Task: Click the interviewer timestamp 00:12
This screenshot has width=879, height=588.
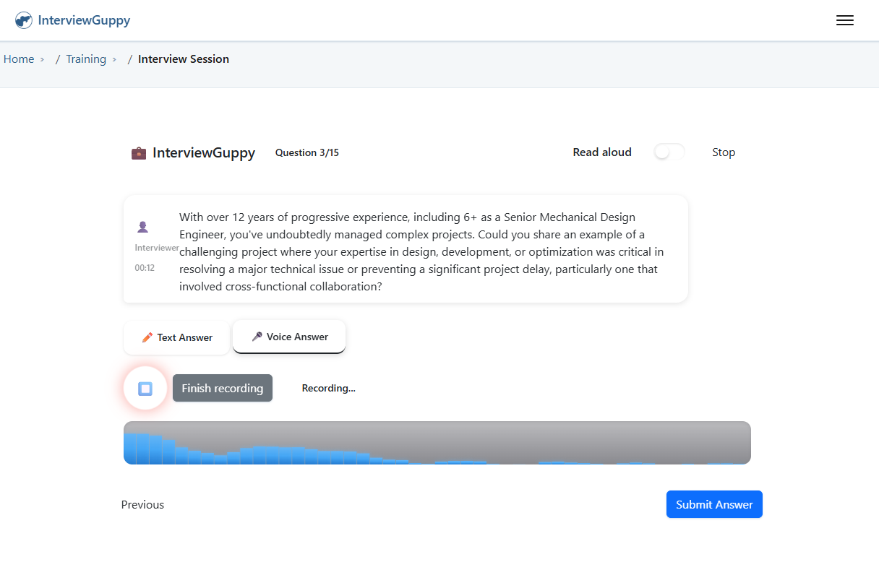Action: coord(145,267)
